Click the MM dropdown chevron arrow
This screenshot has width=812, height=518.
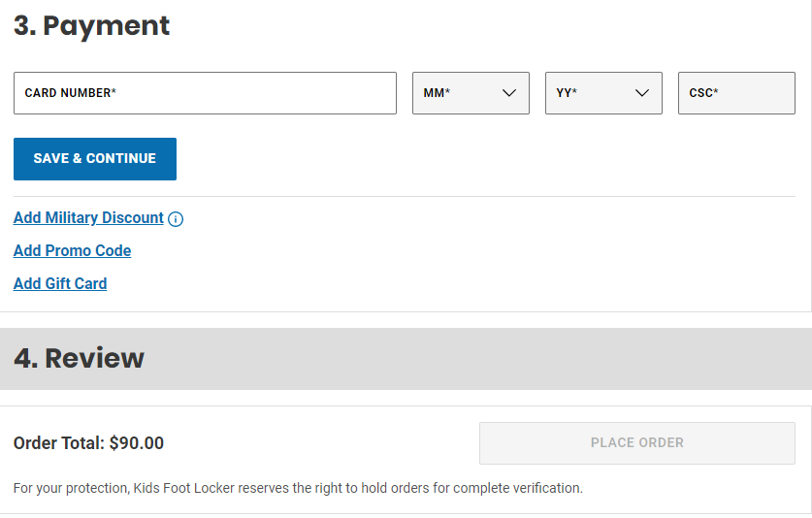508,93
